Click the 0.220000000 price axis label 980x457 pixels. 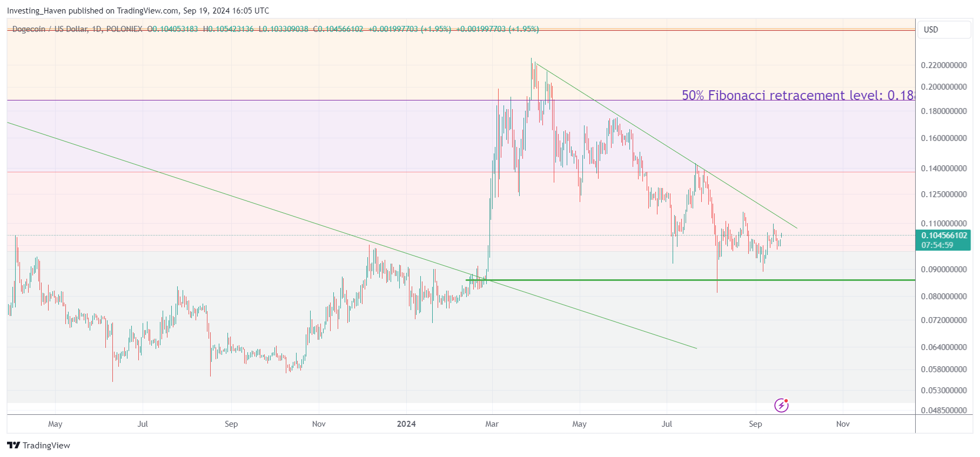coord(944,65)
